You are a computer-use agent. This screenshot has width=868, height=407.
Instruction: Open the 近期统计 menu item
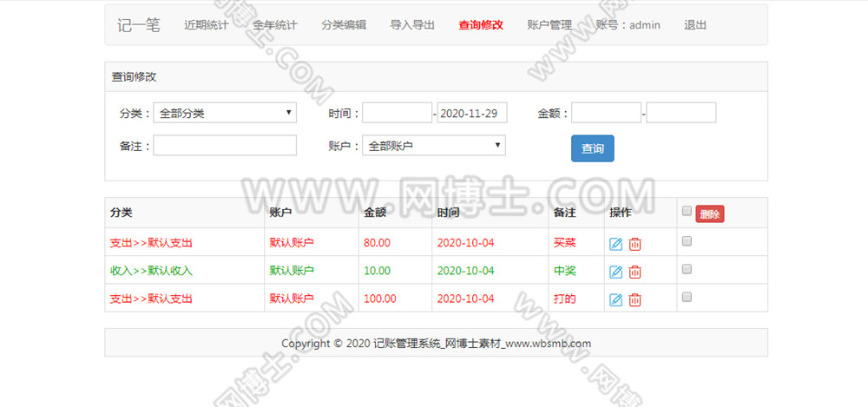pyautogui.click(x=206, y=25)
